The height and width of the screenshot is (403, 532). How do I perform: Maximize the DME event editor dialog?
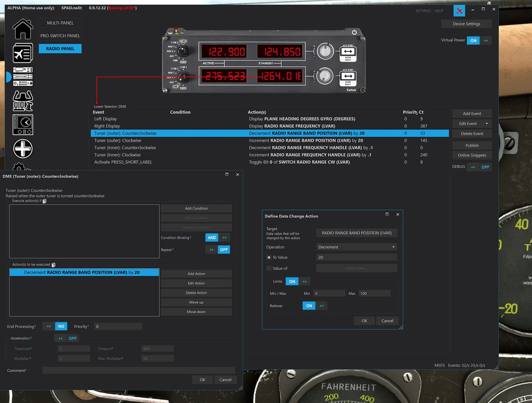click(227, 174)
